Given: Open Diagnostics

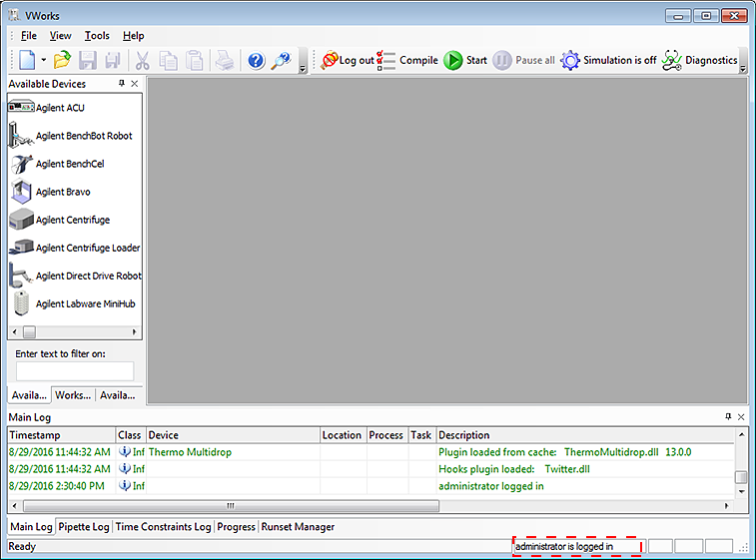Looking at the screenshot, I should click(x=699, y=60).
